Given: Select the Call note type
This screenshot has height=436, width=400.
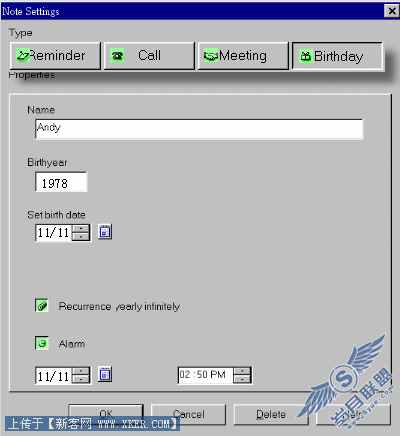Looking at the screenshot, I should tap(149, 56).
